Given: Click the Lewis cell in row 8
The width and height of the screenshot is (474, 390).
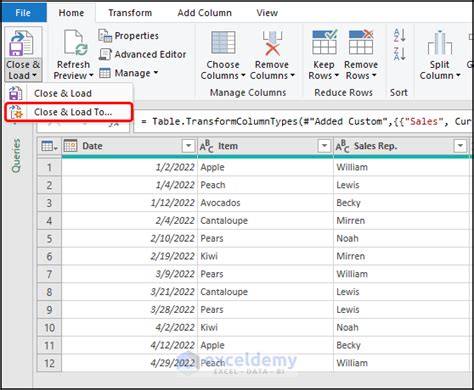Looking at the screenshot, I should tap(401, 292).
